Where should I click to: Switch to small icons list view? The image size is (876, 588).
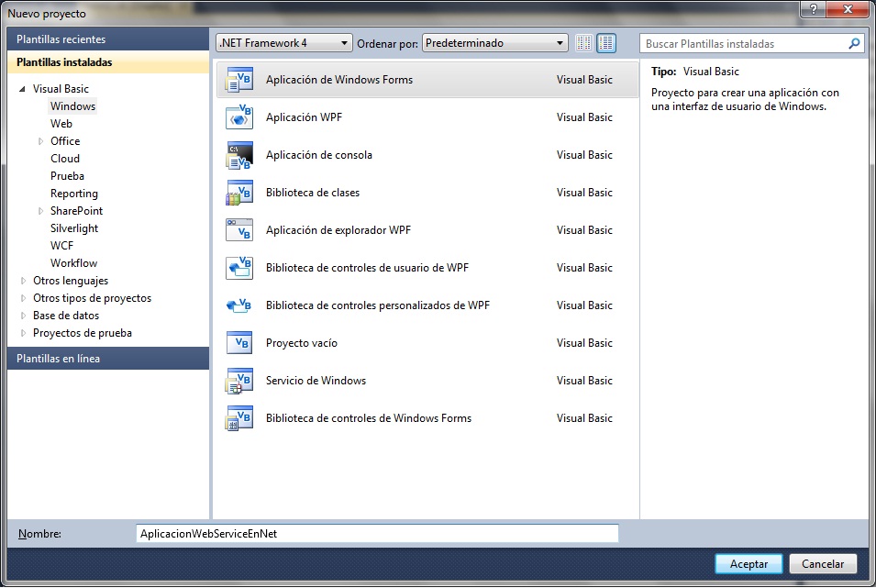point(583,42)
